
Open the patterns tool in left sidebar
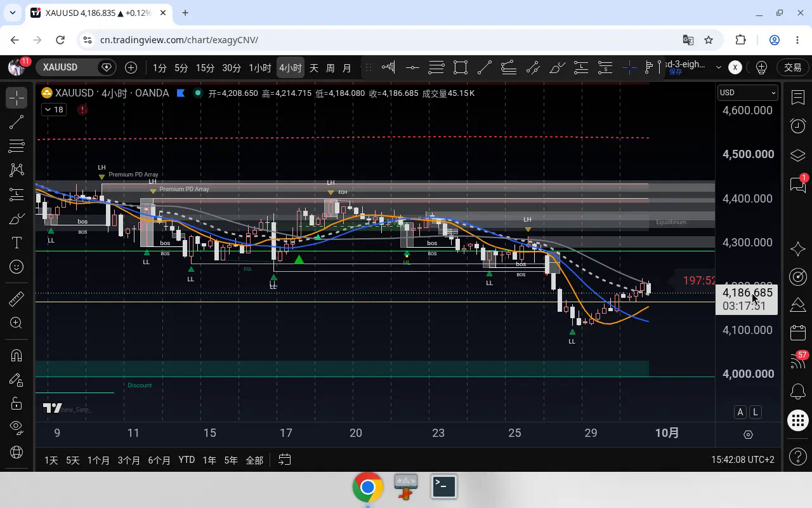pos(16,170)
